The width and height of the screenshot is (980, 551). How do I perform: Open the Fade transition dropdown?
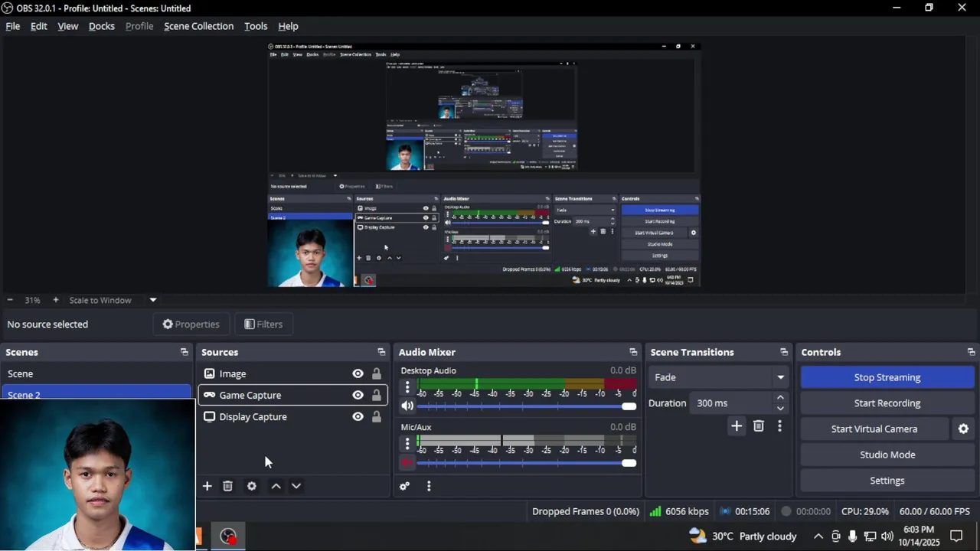coord(718,377)
